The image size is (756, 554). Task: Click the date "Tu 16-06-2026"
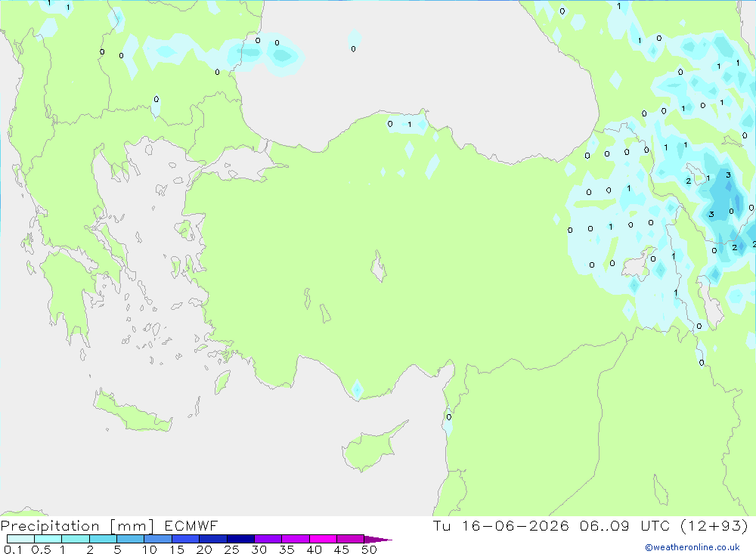coord(500,525)
